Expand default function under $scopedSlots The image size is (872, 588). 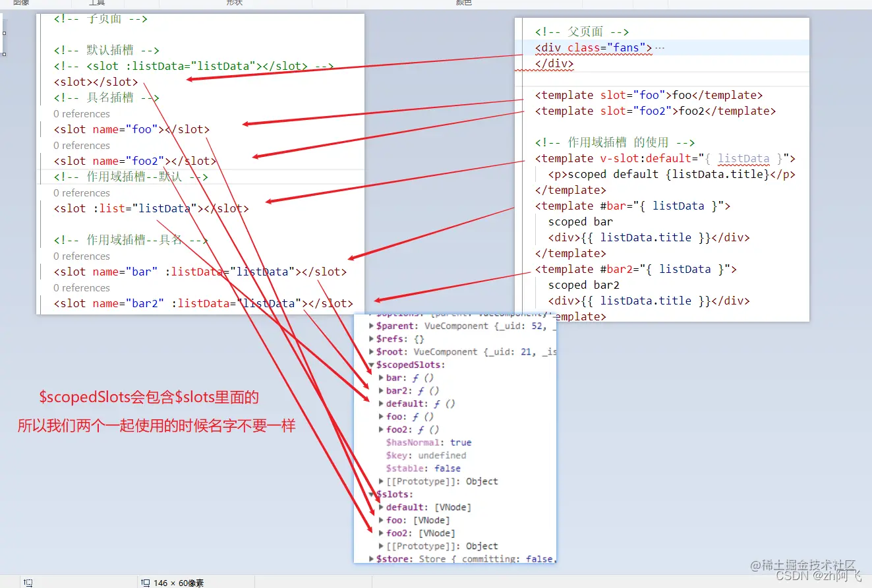click(382, 403)
